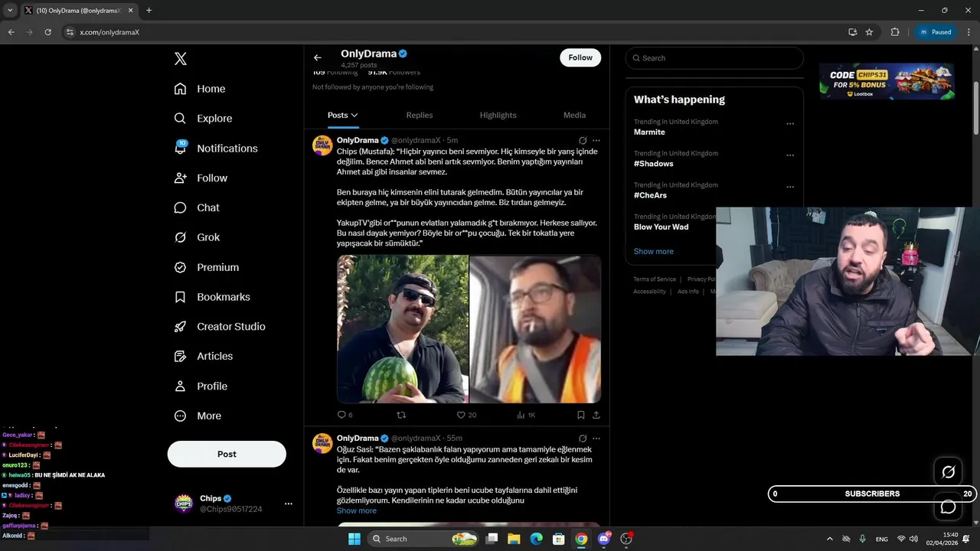
Task: Click the CODE CHIPS31 Lootbox banner
Action: [887, 81]
